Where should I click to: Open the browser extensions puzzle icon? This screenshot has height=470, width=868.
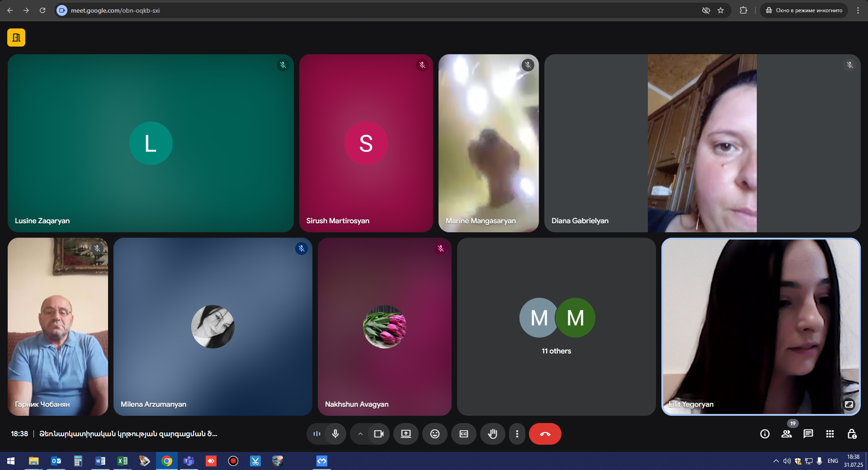743,10
